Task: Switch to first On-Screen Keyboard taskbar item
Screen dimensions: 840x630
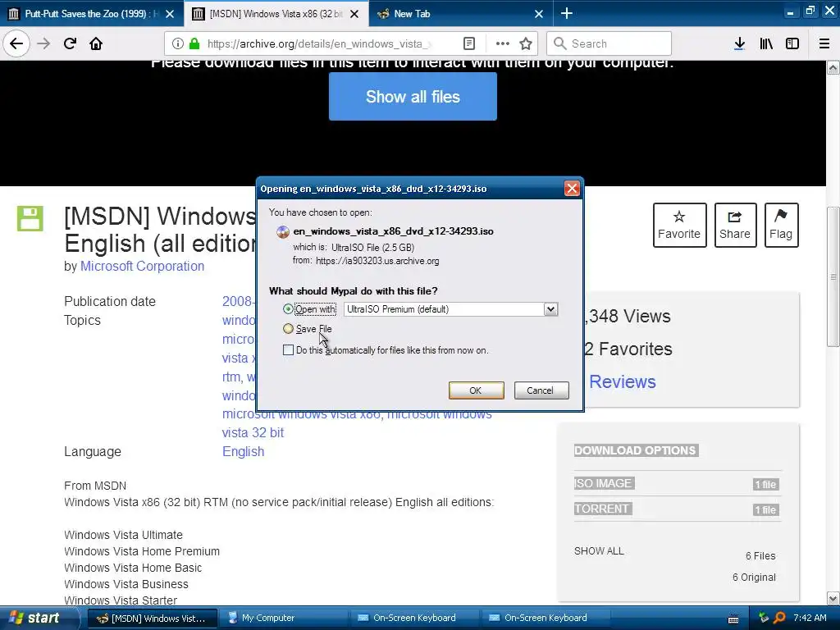Action: pyautogui.click(x=414, y=618)
